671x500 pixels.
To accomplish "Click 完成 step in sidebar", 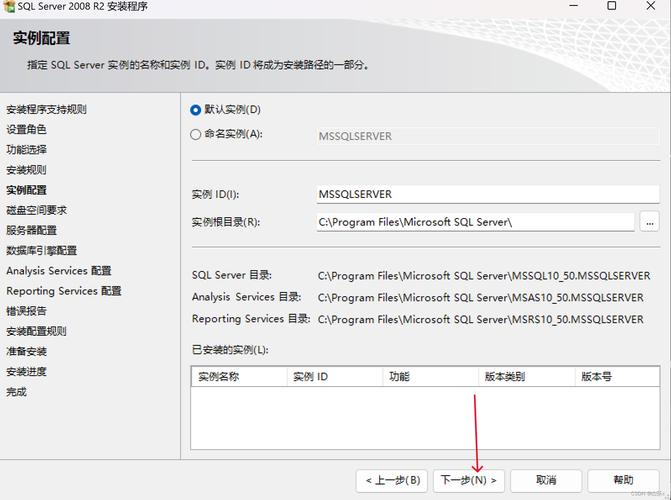I will 16,391.
